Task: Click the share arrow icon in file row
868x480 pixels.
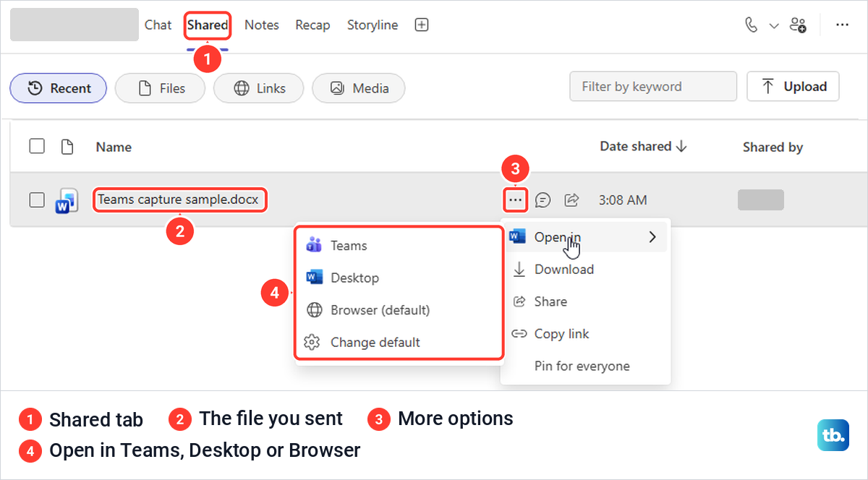Action: point(571,200)
